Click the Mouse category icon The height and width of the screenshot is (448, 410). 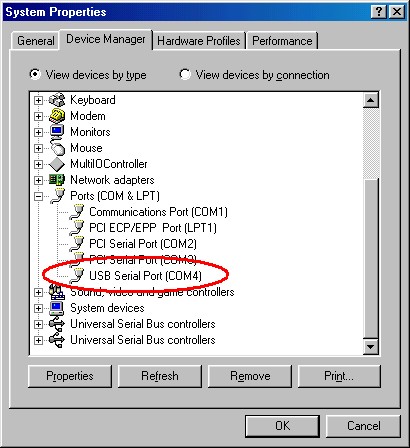57,148
